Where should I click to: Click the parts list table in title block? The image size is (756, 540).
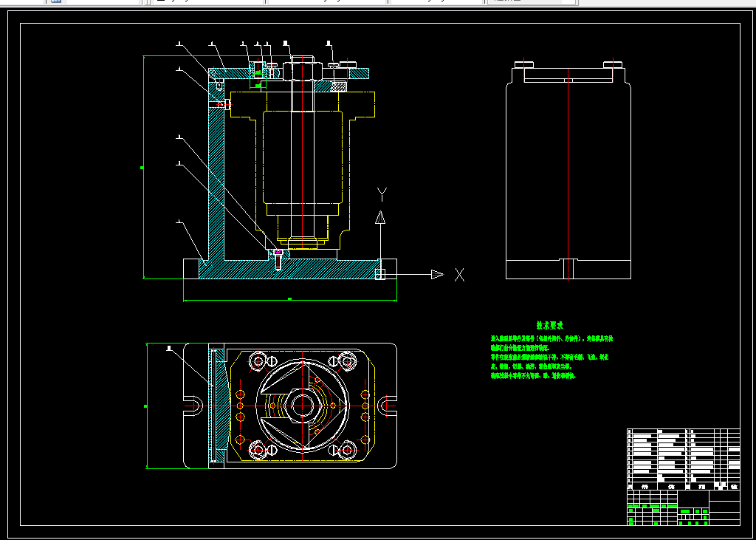[683, 459]
